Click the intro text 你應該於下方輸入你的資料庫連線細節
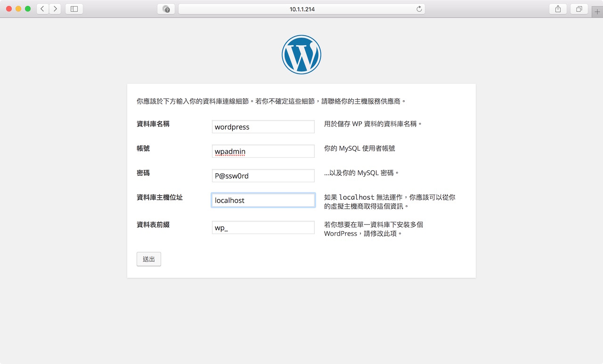Viewport: 603px width, 364px height. pyautogui.click(x=193, y=101)
